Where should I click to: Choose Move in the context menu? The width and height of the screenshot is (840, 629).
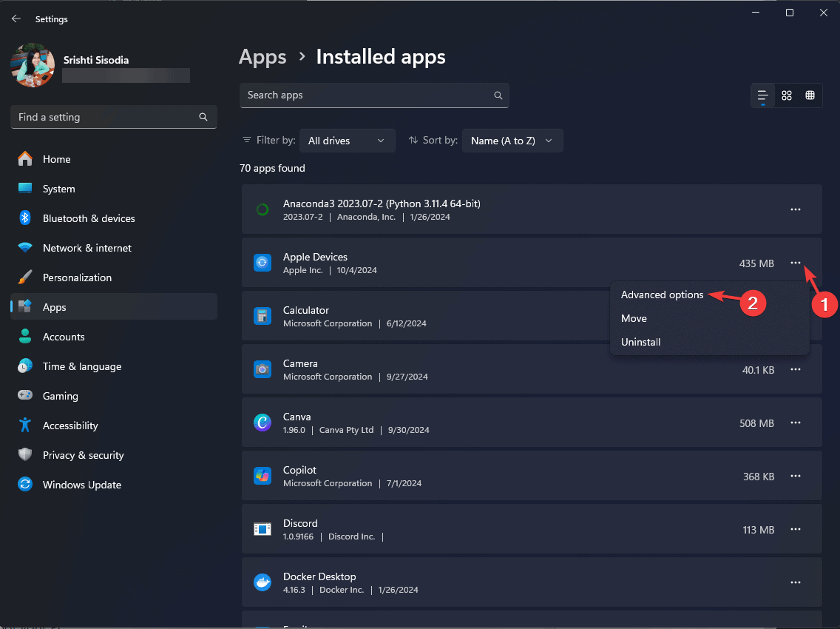634,318
